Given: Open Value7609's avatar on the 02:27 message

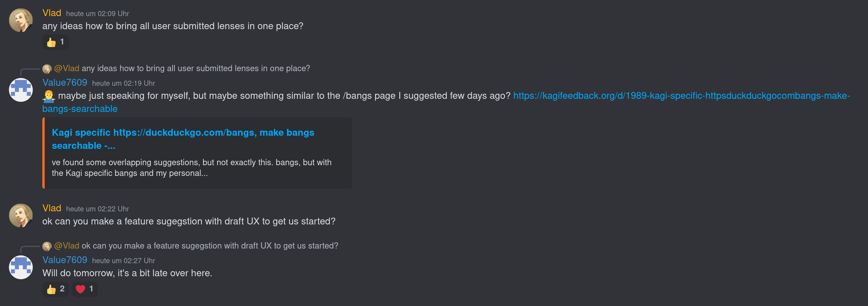Looking at the screenshot, I should pyautogui.click(x=21, y=267).
